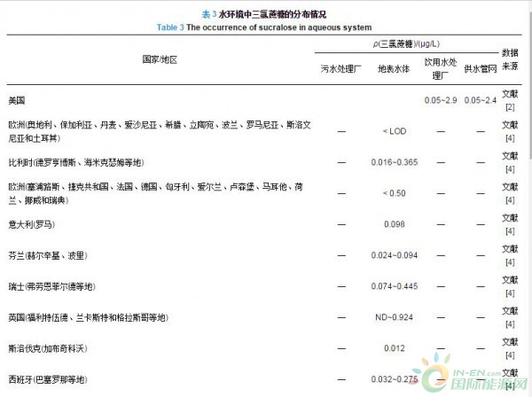Open reference [4] in the 芬兰 row

tap(510, 262)
